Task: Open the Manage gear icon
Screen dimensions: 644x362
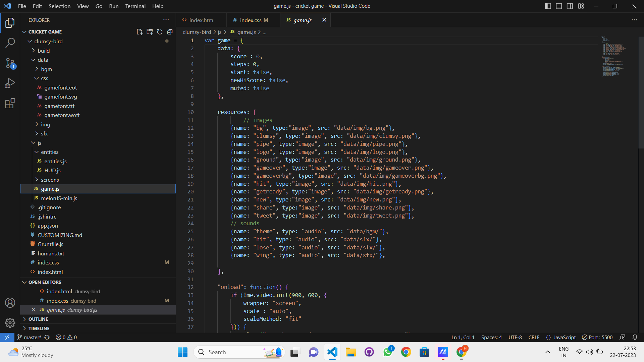Action: 10,323
